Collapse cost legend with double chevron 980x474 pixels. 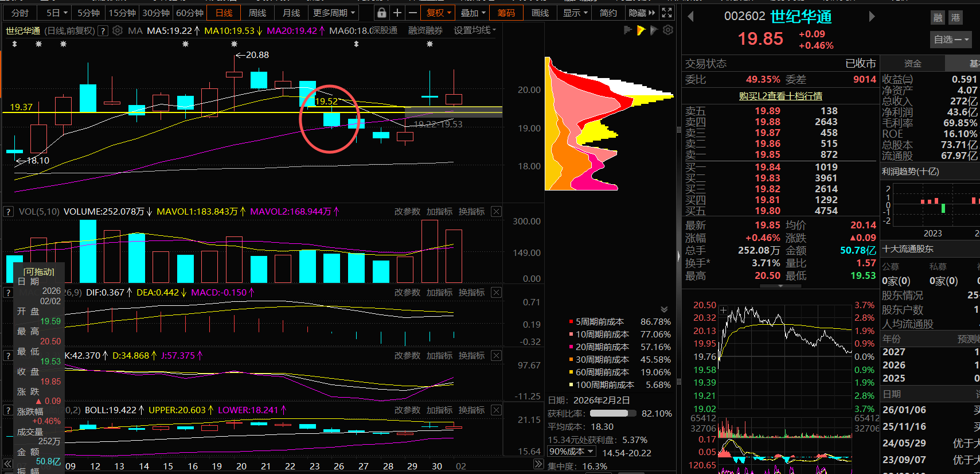coord(664,309)
